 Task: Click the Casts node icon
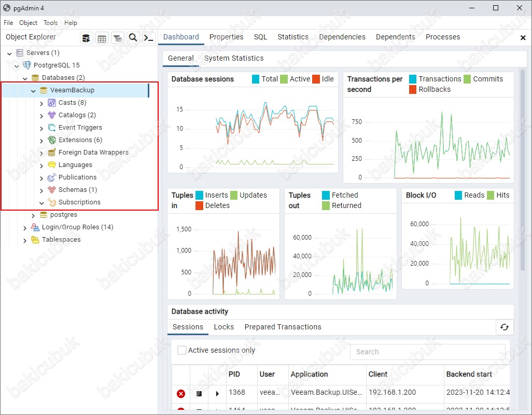pos(51,103)
